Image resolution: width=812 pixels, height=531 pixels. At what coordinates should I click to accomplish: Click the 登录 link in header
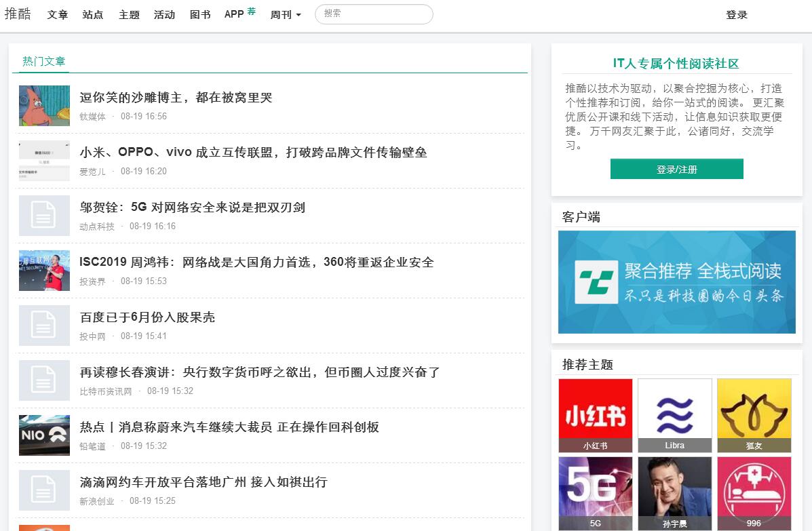click(x=736, y=15)
